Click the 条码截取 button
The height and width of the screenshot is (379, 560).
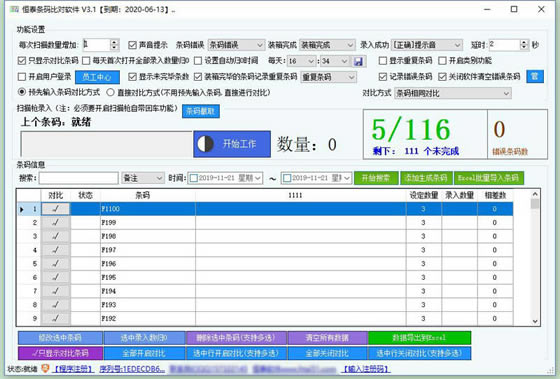201,111
